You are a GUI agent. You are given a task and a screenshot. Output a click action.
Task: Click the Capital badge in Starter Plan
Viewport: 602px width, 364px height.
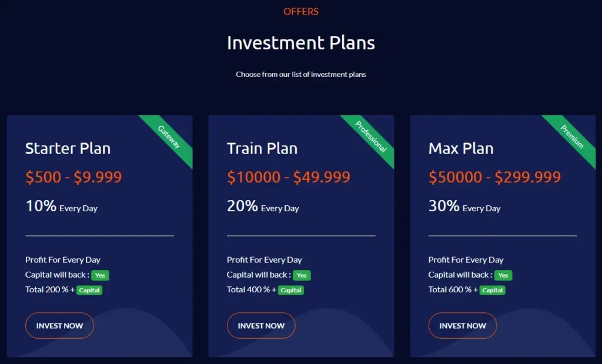(89, 290)
